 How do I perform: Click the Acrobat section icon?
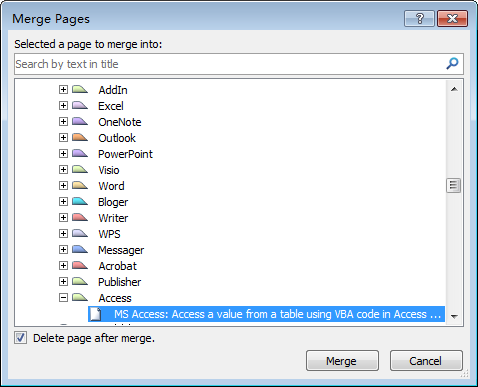(80, 265)
